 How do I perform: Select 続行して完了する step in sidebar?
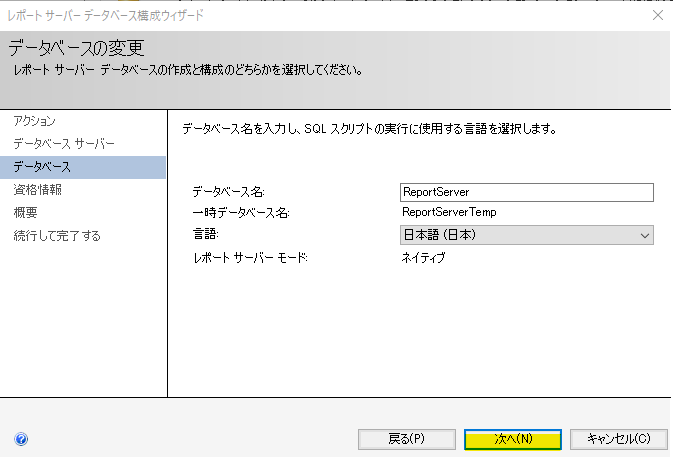pos(57,236)
